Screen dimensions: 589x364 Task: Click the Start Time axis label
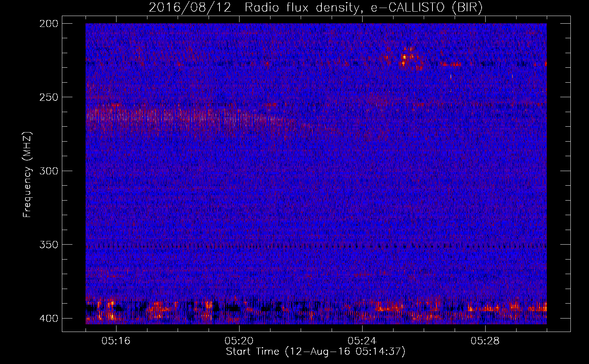(x=316, y=352)
